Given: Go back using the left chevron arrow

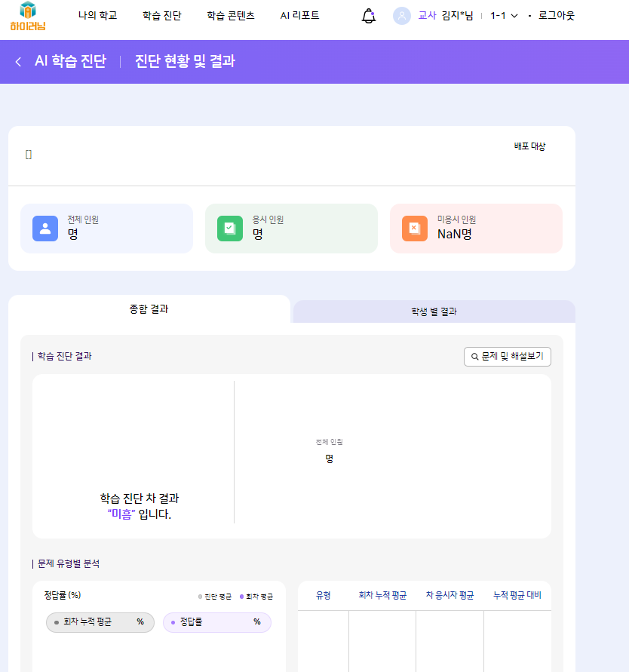Looking at the screenshot, I should click(18, 62).
